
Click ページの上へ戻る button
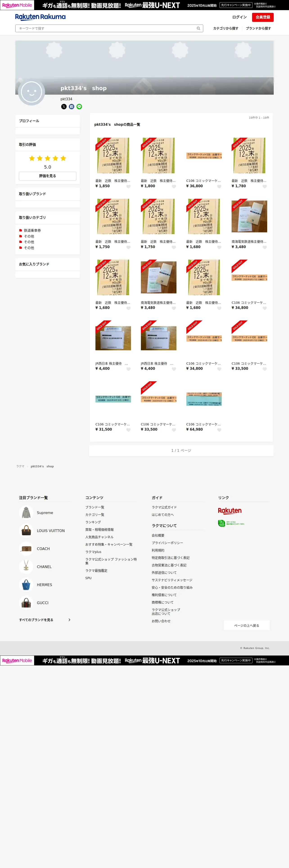point(247,625)
